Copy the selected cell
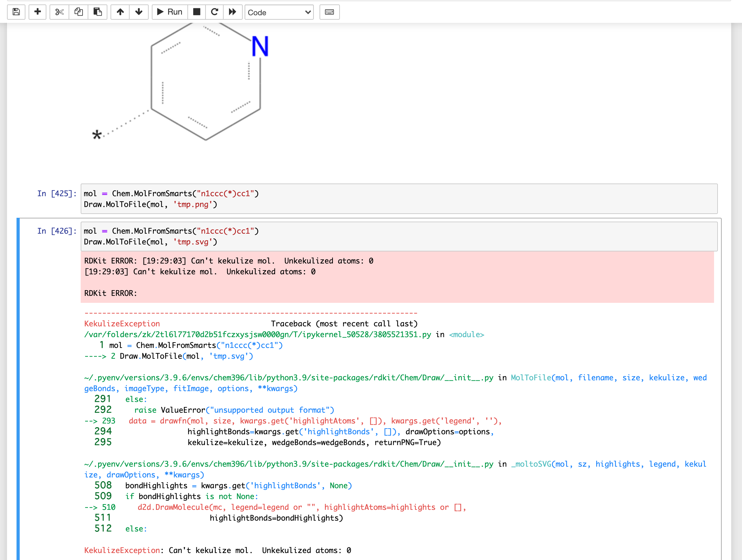This screenshot has height=560, width=742. (x=78, y=12)
